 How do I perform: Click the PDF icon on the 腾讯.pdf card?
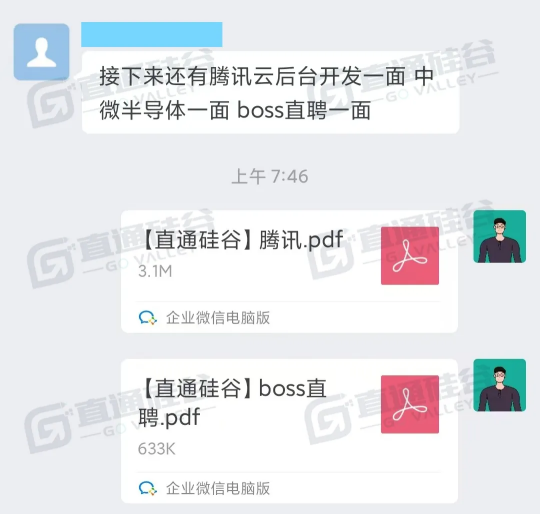(410, 255)
